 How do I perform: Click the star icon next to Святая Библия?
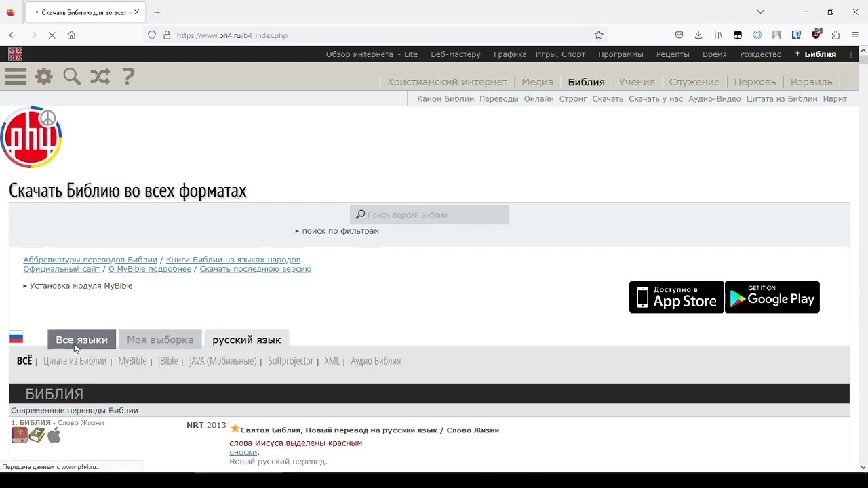coord(235,429)
